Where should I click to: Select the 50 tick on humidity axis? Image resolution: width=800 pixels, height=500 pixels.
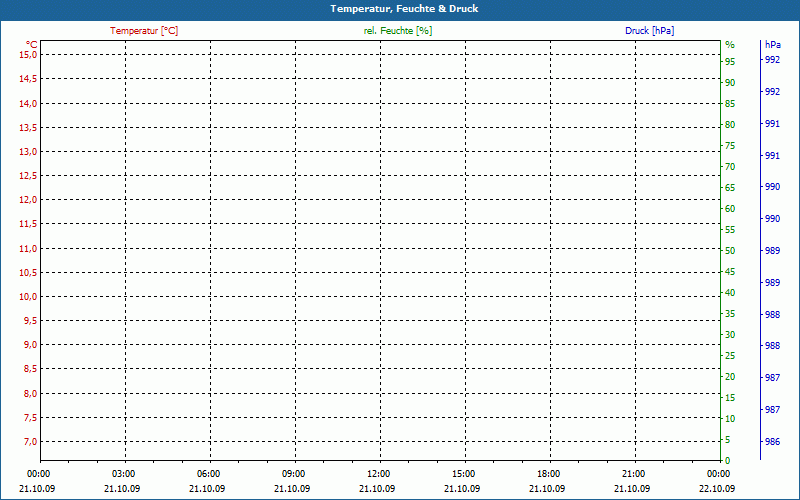(730, 251)
